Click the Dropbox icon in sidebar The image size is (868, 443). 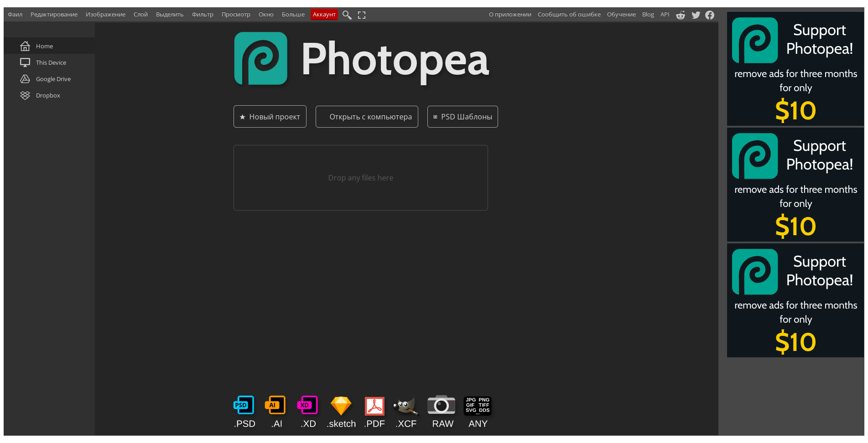[x=25, y=95]
